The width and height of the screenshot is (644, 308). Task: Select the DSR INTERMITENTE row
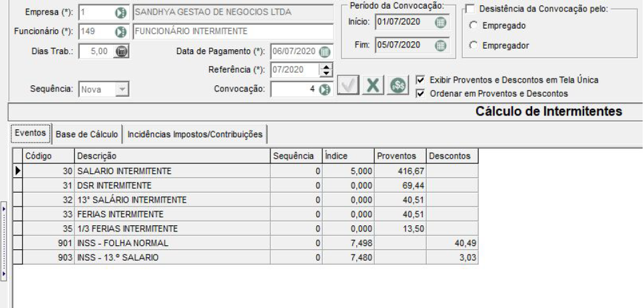246,185
